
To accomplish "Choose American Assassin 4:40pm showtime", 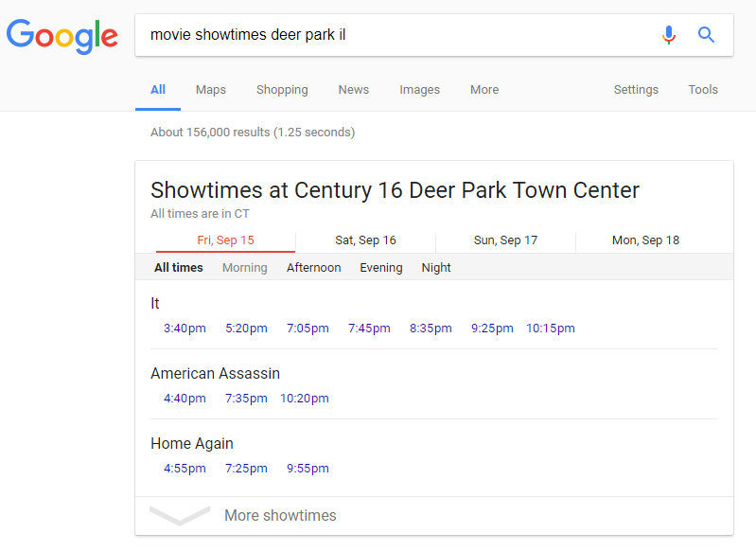I will click(x=185, y=399).
